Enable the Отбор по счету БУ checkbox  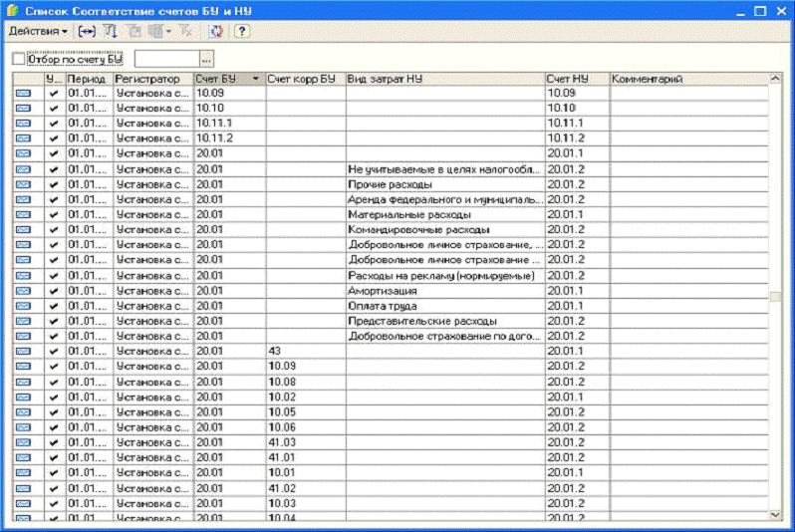(x=19, y=59)
